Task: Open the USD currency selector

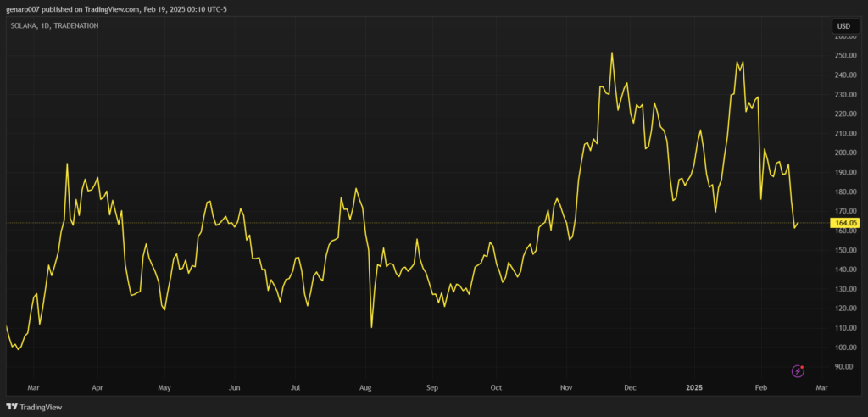Action: [844, 26]
